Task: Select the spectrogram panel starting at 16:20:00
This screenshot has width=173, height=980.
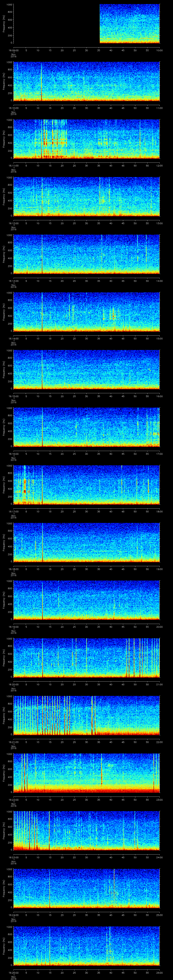Action: [x=87, y=658]
